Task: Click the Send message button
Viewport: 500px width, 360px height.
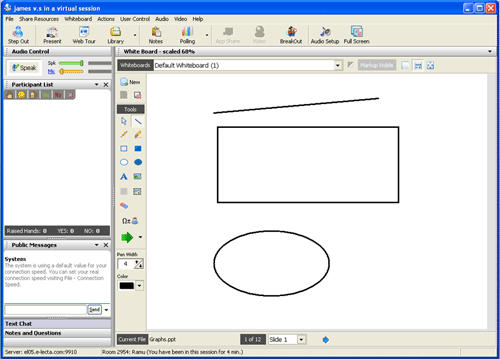Action: (x=94, y=310)
